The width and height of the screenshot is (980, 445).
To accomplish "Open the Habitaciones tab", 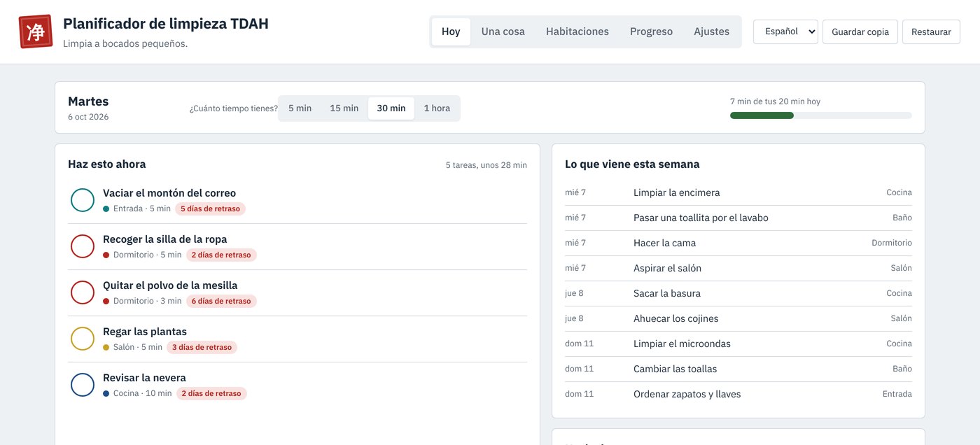I will (x=577, y=31).
